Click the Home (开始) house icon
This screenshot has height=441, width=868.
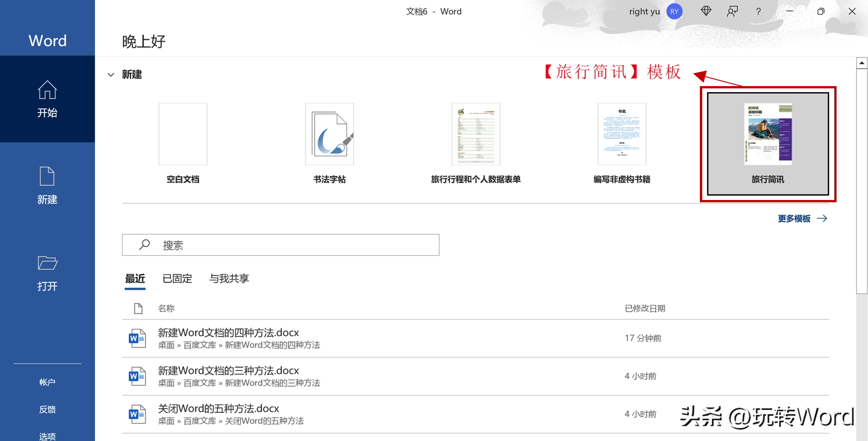point(47,90)
